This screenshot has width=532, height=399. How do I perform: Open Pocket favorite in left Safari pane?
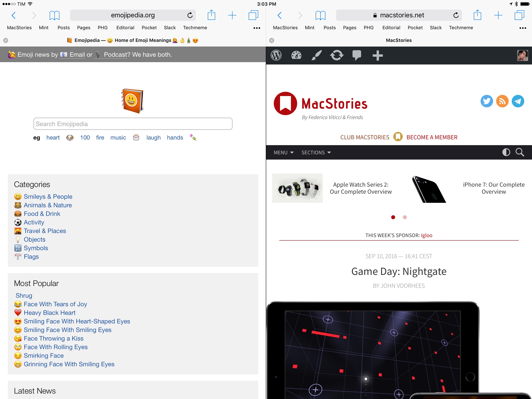click(149, 28)
